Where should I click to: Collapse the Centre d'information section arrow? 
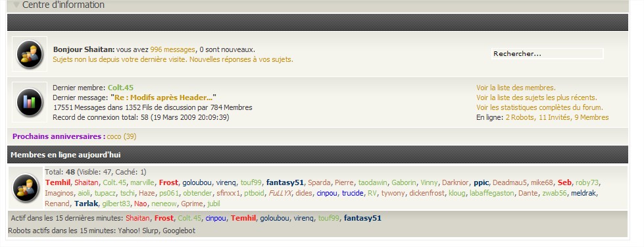pos(16,5)
